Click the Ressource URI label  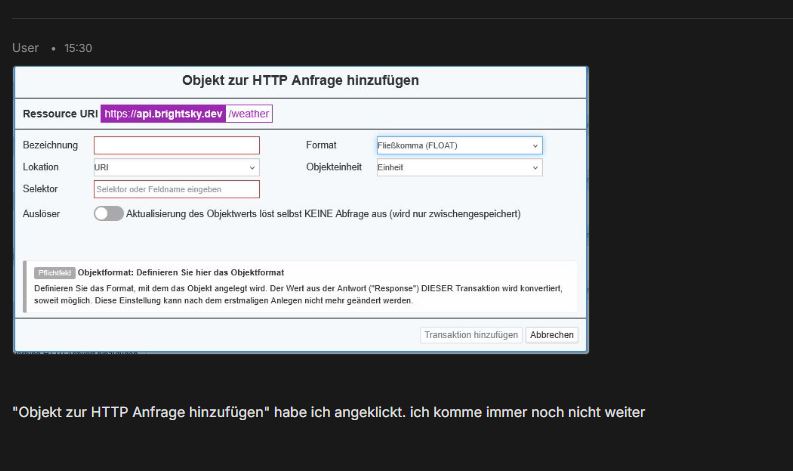(x=59, y=114)
